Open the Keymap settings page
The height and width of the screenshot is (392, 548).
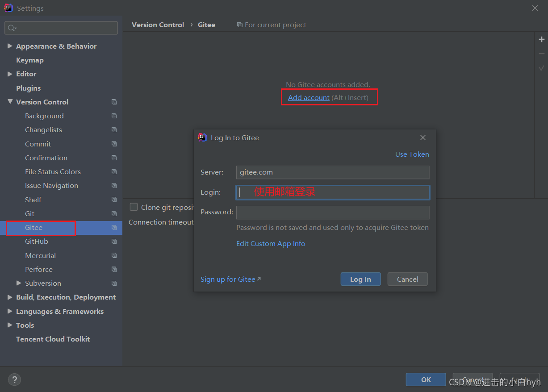[x=30, y=60]
